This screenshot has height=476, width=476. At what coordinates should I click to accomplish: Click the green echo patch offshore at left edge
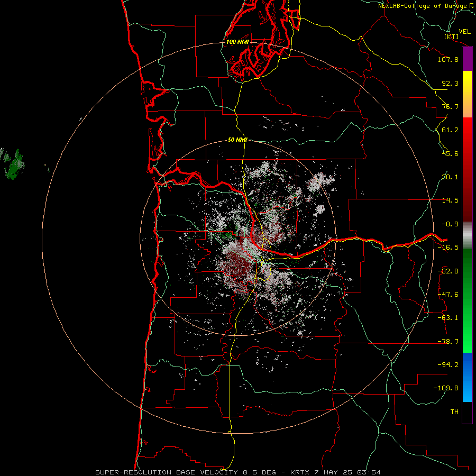tap(14, 164)
